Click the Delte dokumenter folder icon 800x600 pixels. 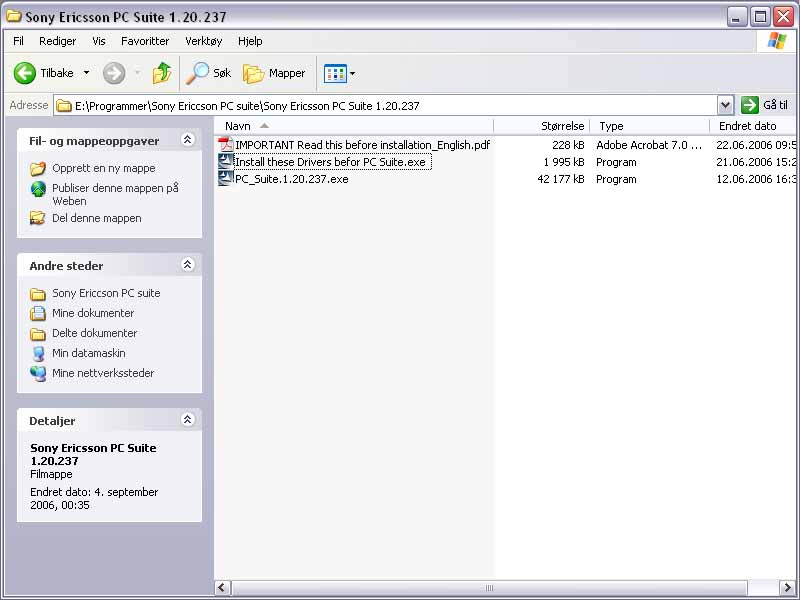click(38, 334)
